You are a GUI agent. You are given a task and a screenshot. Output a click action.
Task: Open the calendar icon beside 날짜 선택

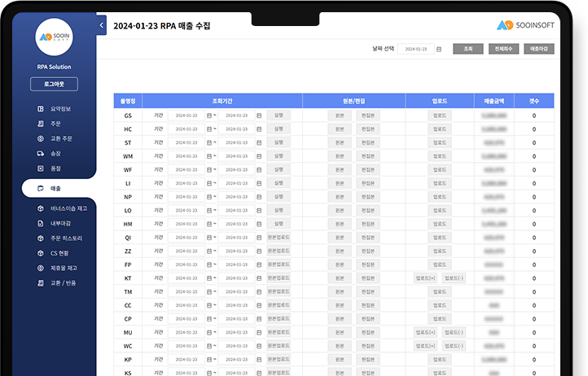439,49
